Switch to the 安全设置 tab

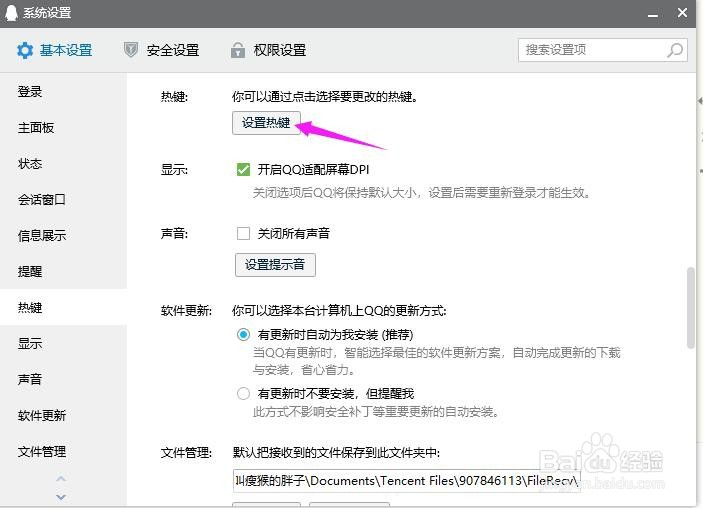pyautogui.click(x=161, y=50)
